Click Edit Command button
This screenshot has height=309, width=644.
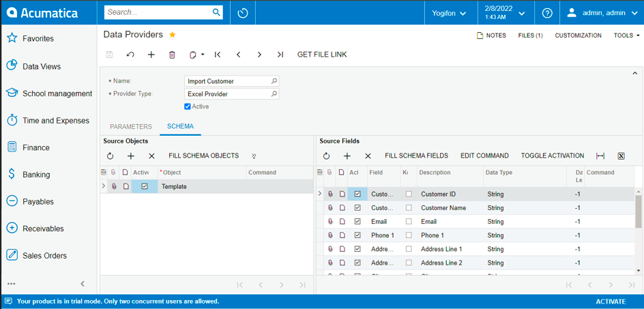484,156
